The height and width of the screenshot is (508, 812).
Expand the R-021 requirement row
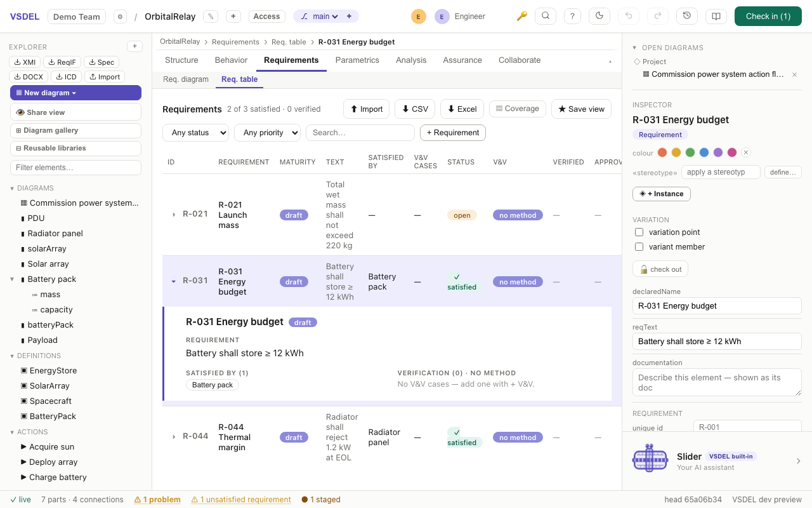pos(174,215)
